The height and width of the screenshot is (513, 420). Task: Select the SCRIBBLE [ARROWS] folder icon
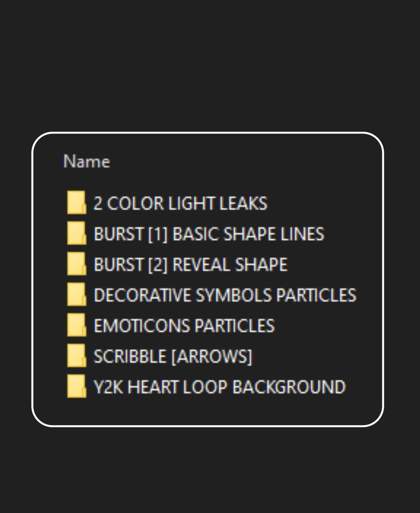(x=76, y=356)
